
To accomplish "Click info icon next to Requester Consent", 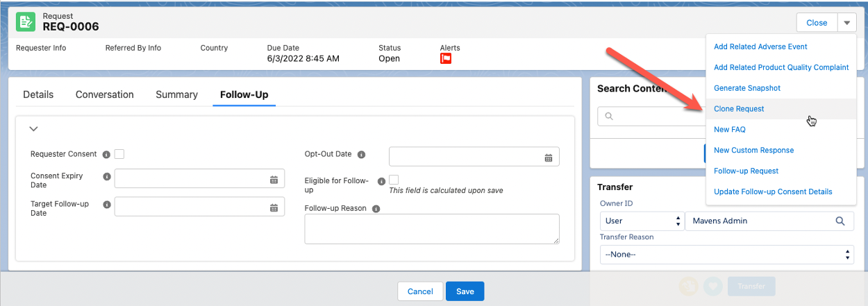I will tap(106, 155).
